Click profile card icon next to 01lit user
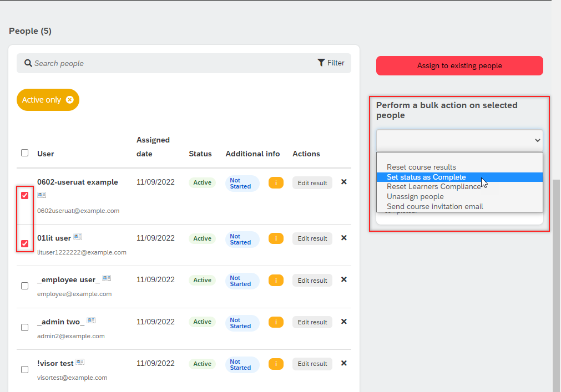 tap(78, 237)
